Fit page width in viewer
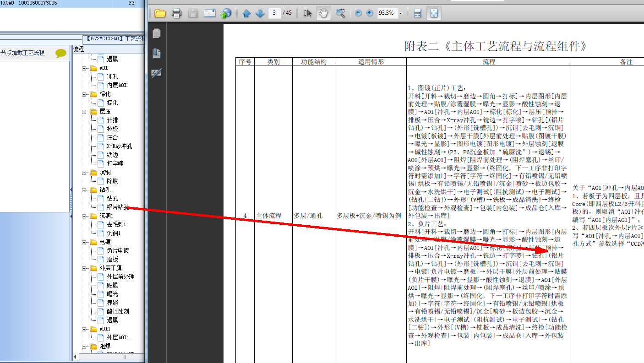The height and width of the screenshot is (363, 644). [417, 13]
